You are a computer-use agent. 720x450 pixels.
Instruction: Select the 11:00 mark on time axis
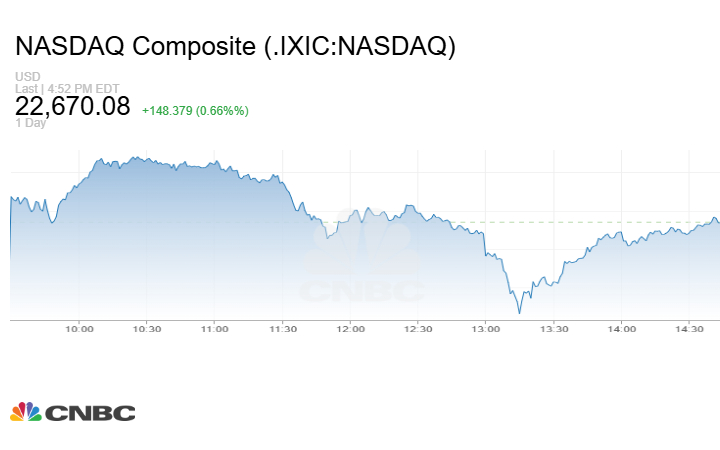(x=215, y=329)
